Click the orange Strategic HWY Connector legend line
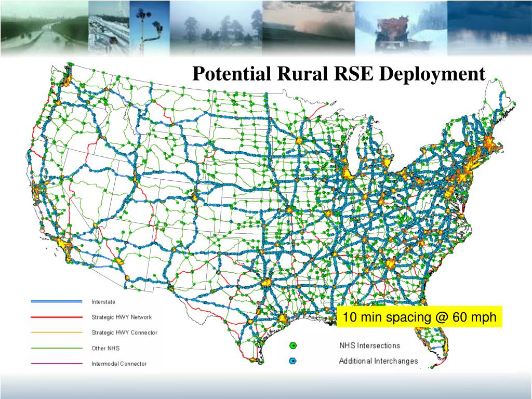 tap(57, 332)
